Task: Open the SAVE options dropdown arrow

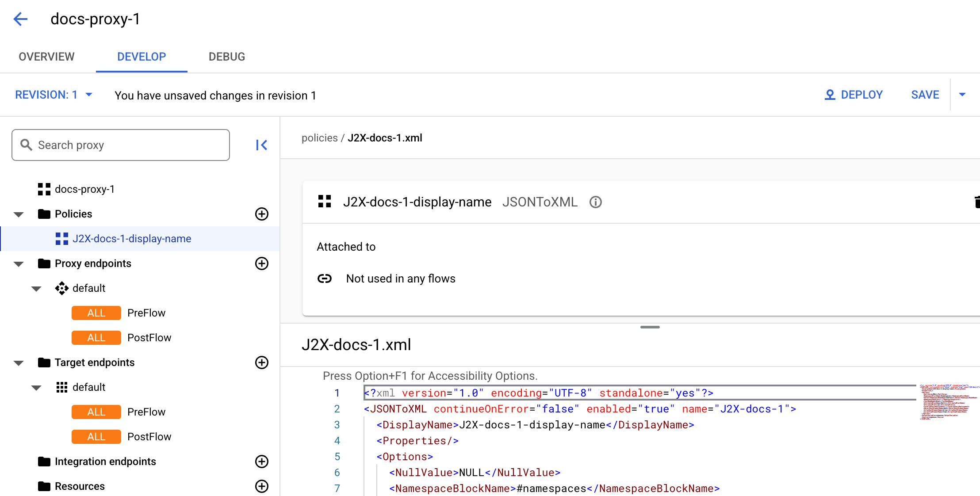Action: pos(963,94)
